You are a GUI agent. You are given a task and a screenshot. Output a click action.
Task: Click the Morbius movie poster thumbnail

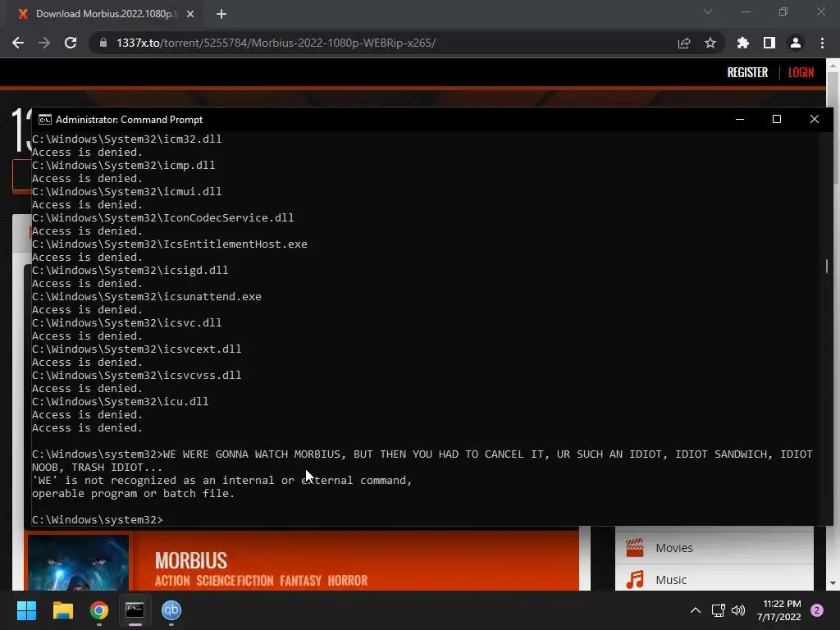click(78, 563)
